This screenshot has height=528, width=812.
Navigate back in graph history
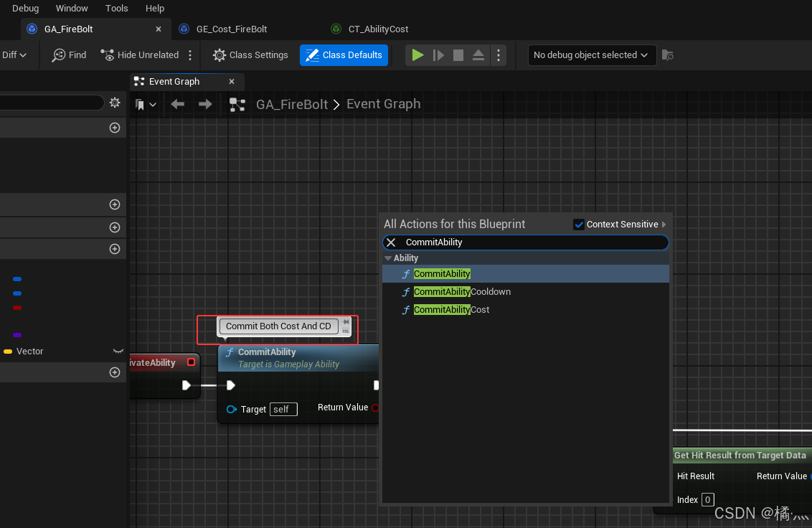178,105
